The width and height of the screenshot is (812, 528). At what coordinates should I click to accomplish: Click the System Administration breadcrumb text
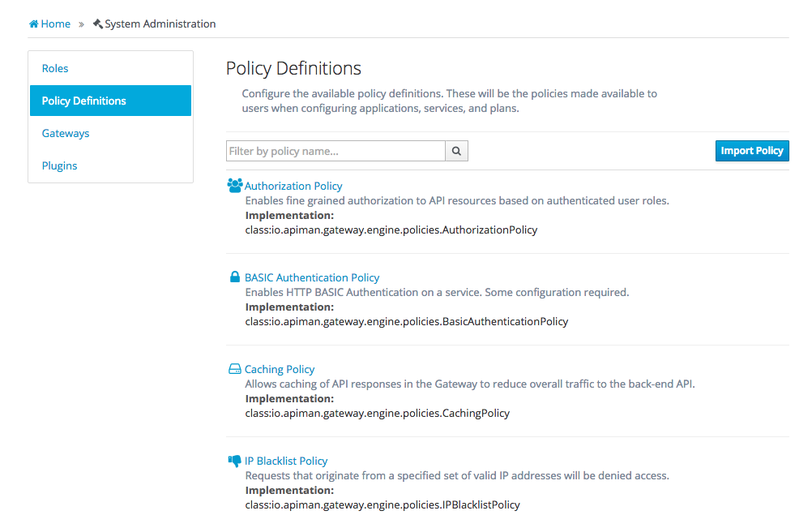point(160,24)
